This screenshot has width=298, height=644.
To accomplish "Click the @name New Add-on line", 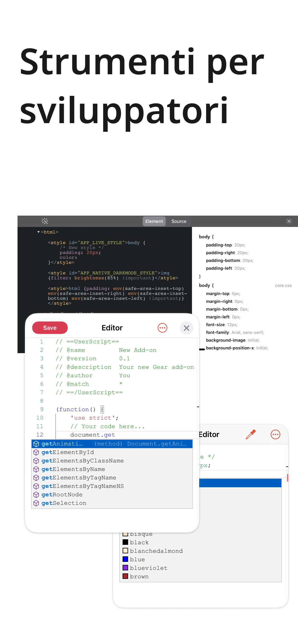I will pos(106,350).
